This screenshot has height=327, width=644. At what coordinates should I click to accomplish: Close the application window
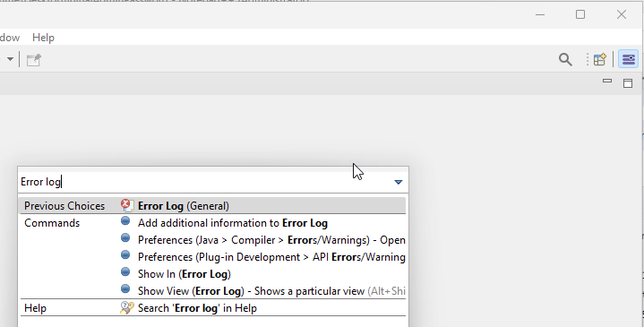(x=621, y=15)
